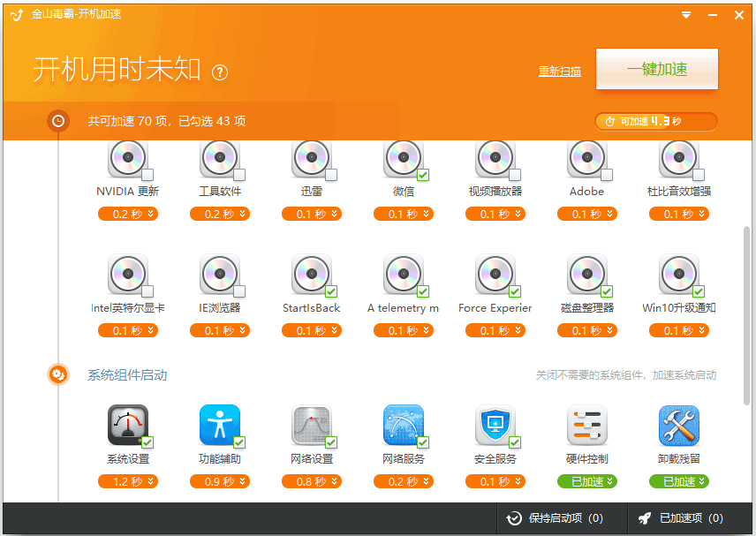Open the 安全服务 shield icon

point(495,425)
